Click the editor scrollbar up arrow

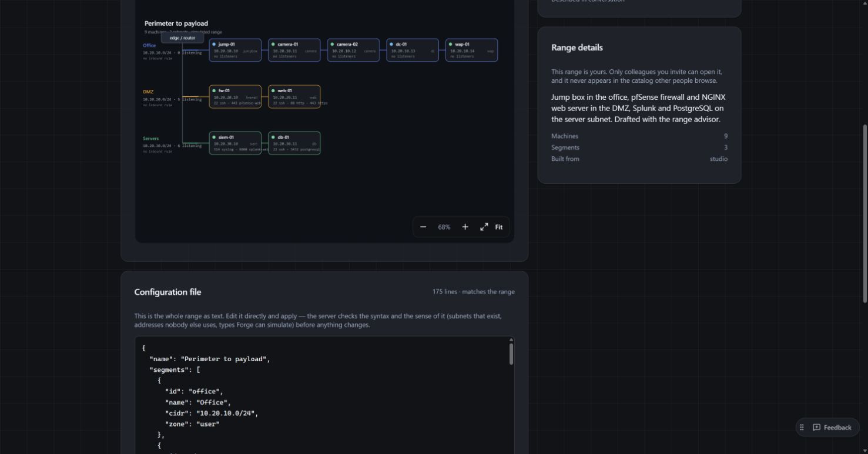(x=511, y=339)
